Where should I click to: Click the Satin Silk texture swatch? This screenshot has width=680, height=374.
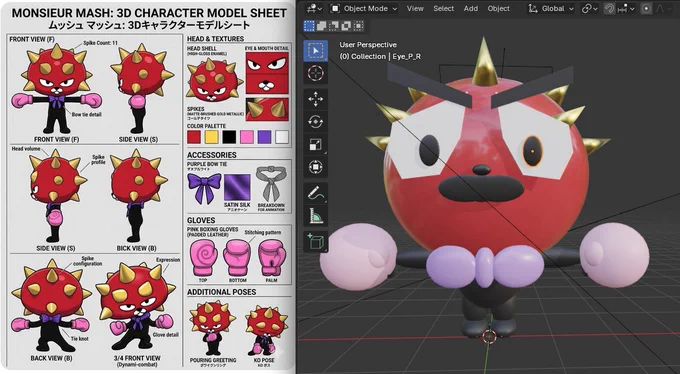tap(237, 187)
